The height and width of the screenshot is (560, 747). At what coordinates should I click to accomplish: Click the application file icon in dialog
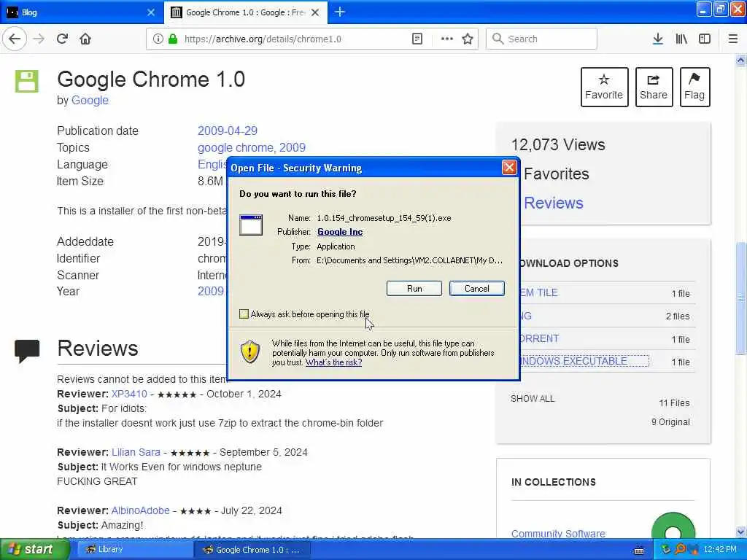[x=251, y=225]
